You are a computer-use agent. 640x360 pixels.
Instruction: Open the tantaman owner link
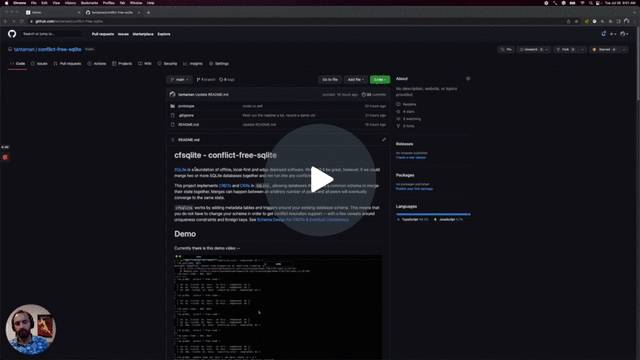[x=24, y=49]
